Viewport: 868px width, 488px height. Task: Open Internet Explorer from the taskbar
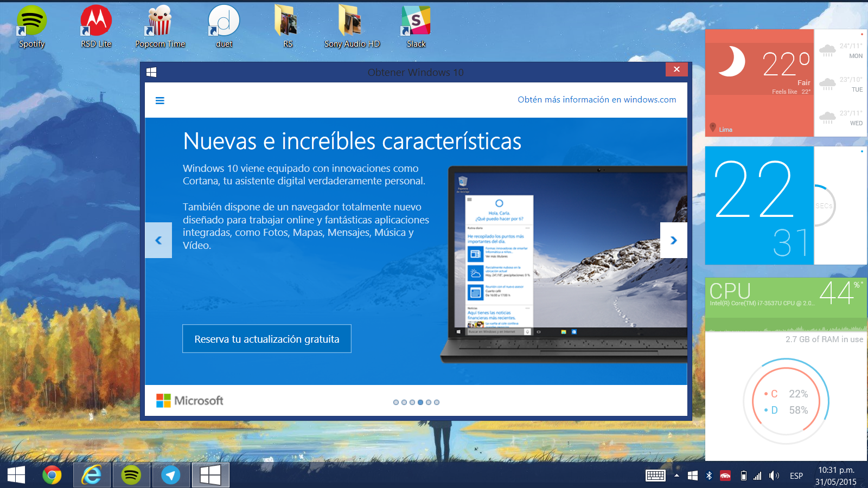coord(92,475)
